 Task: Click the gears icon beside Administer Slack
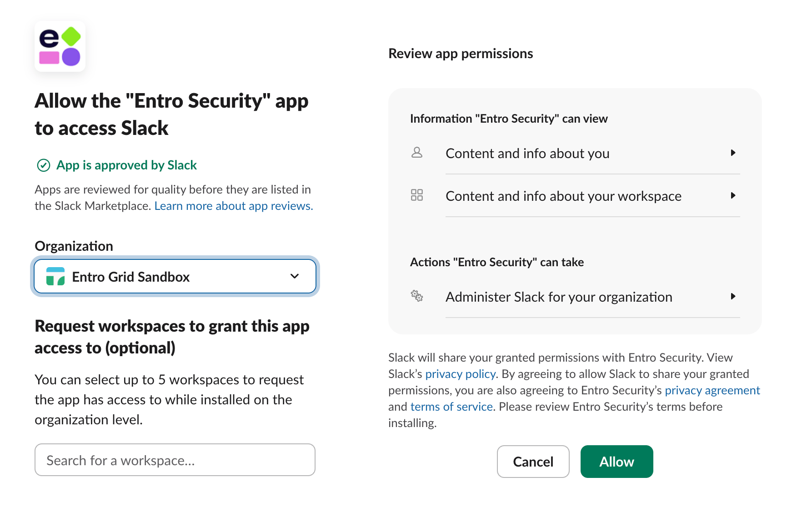pyautogui.click(x=417, y=296)
